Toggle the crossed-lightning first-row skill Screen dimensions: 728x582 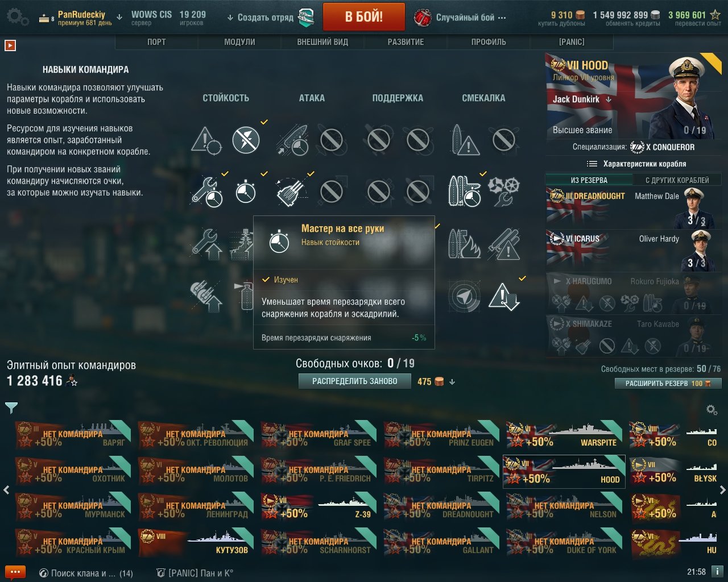tap(246, 140)
